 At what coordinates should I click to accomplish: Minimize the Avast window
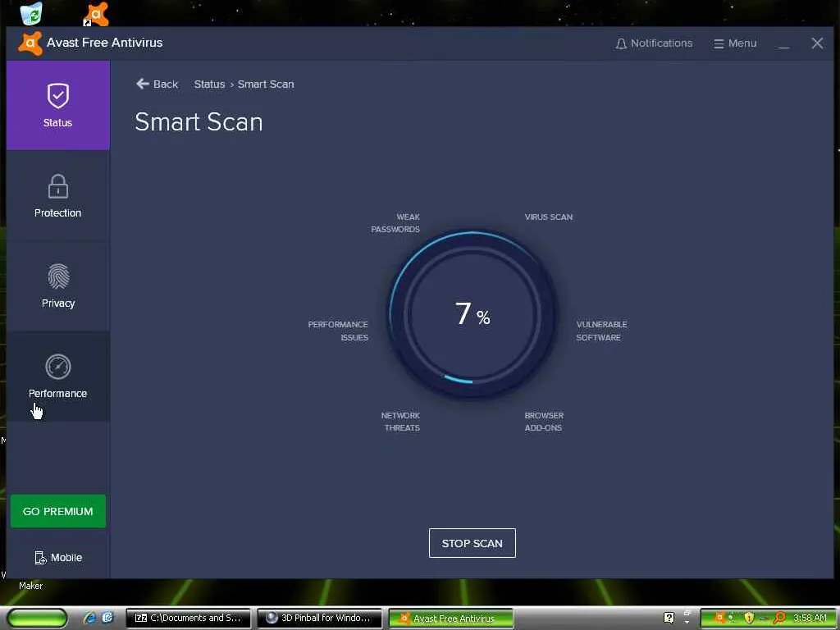pyautogui.click(x=783, y=44)
